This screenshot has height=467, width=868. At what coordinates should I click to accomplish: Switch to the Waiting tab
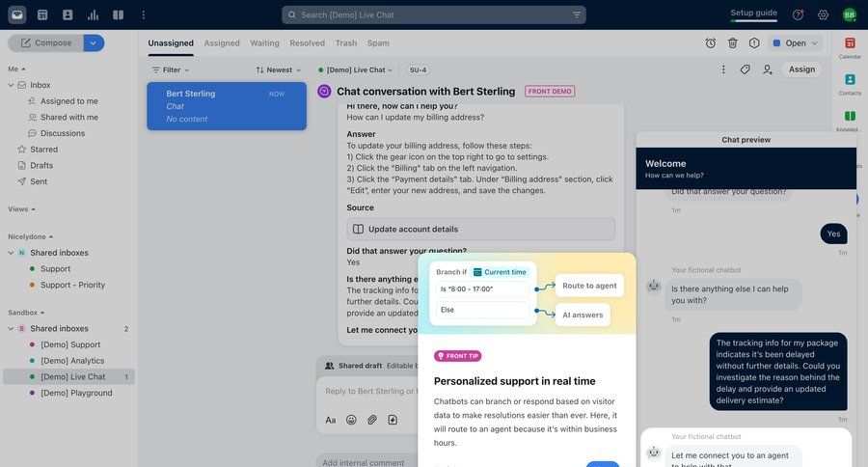pos(264,42)
